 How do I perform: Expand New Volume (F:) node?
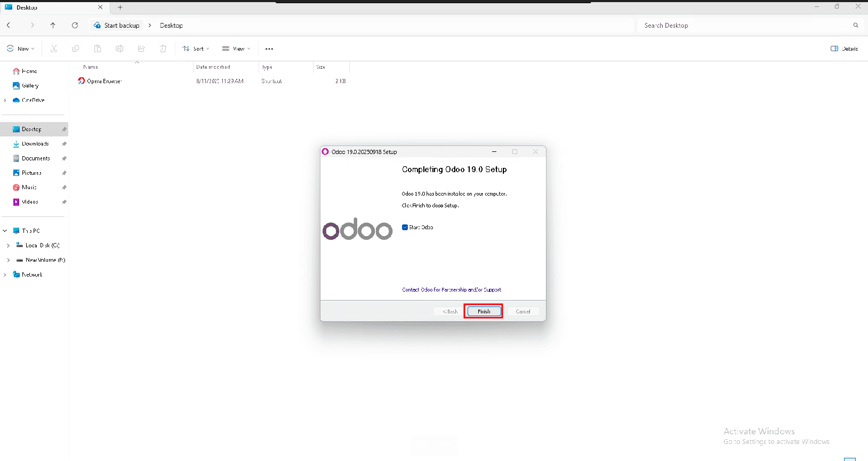point(8,260)
